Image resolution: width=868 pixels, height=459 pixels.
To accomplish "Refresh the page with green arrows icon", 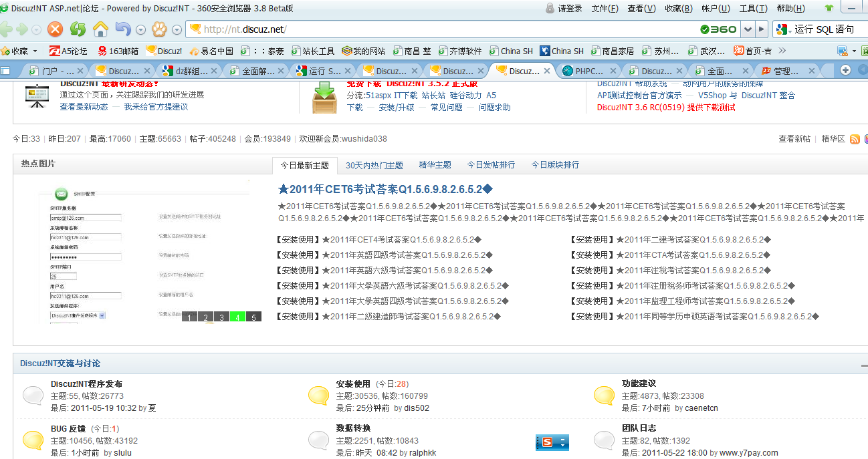I will click(x=78, y=29).
